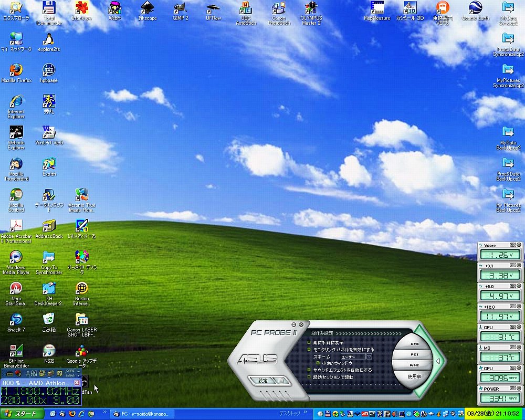Click the CopyTo Synchronizer desktop icon
The image size is (525, 420).
tap(49, 262)
